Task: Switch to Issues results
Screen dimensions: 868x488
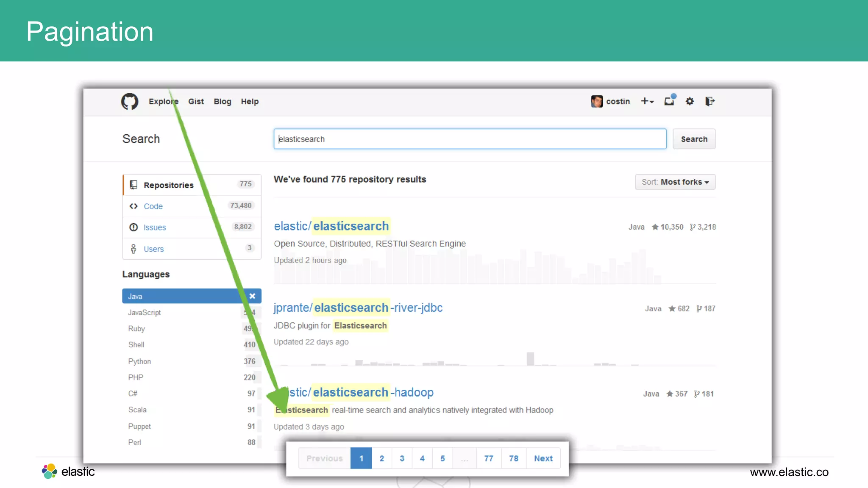Action: point(192,227)
